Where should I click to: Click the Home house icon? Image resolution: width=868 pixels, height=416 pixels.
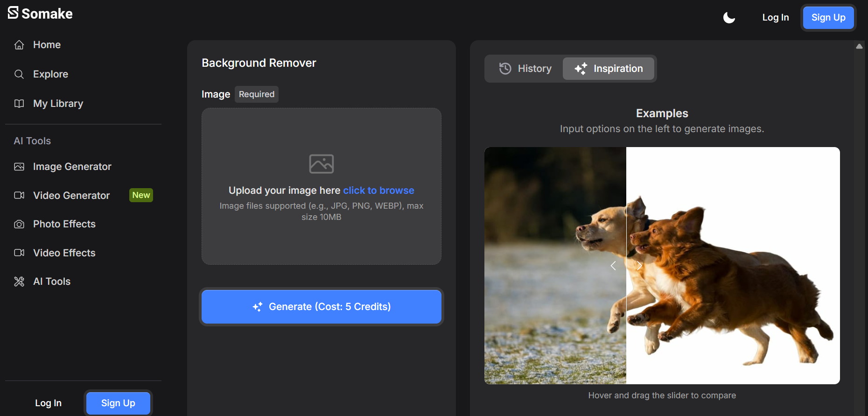tap(19, 45)
